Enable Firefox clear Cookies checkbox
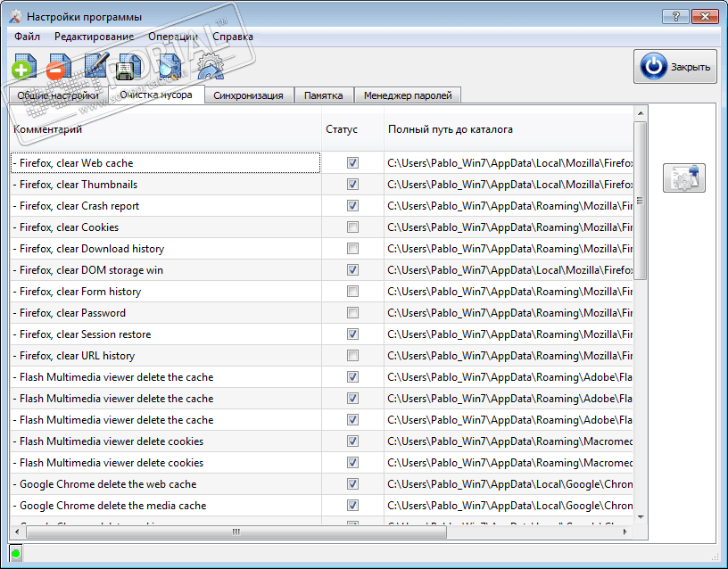The image size is (728, 569). point(353,227)
